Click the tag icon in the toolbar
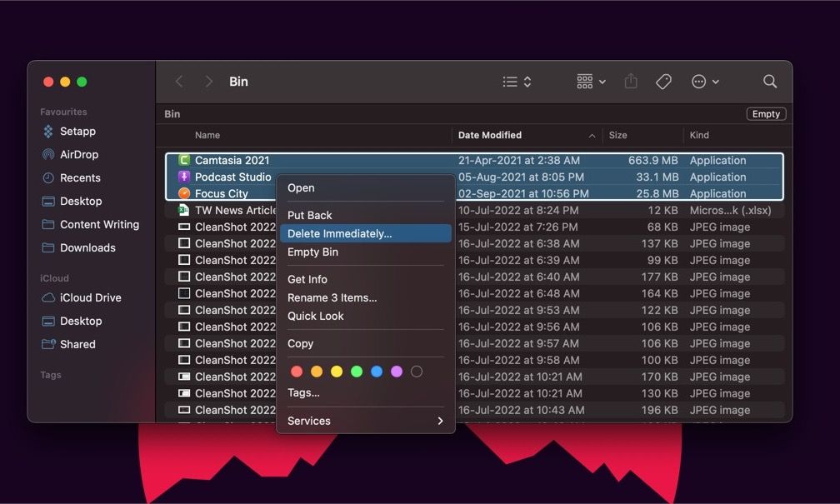Viewport: 840px width, 504px height. tap(663, 82)
